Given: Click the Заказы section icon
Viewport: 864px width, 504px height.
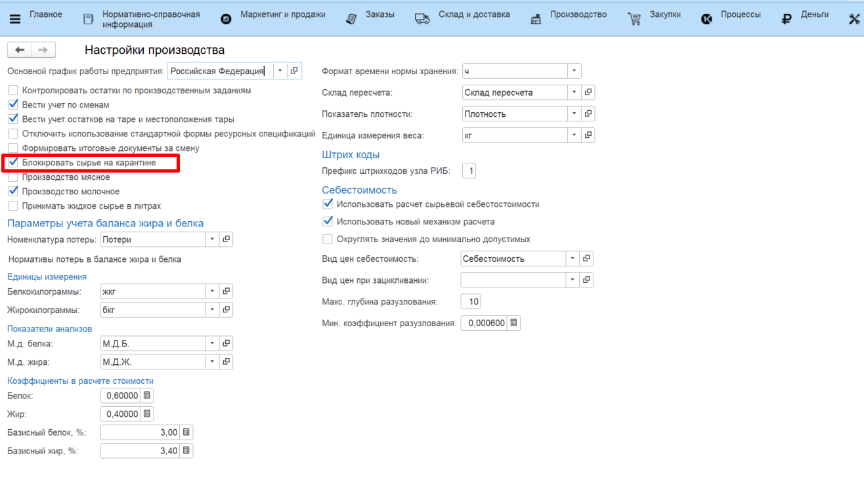Looking at the screenshot, I should tap(352, 19).
